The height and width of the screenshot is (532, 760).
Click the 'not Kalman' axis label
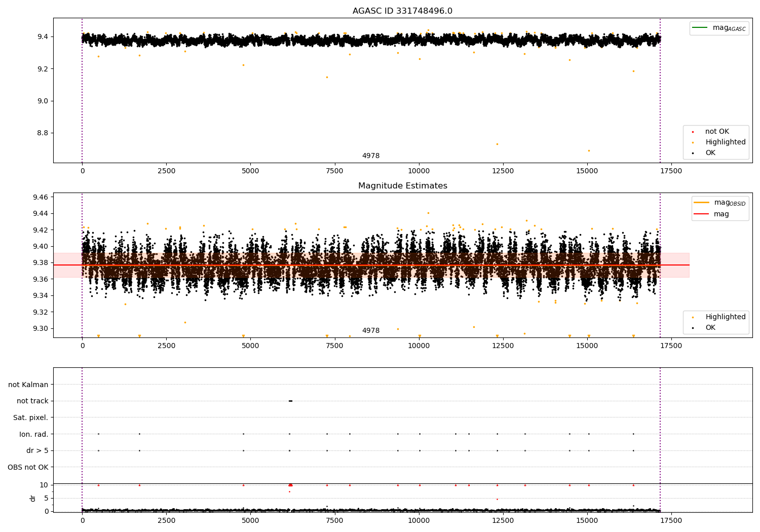pyautogui.click(x=28, y=385)
